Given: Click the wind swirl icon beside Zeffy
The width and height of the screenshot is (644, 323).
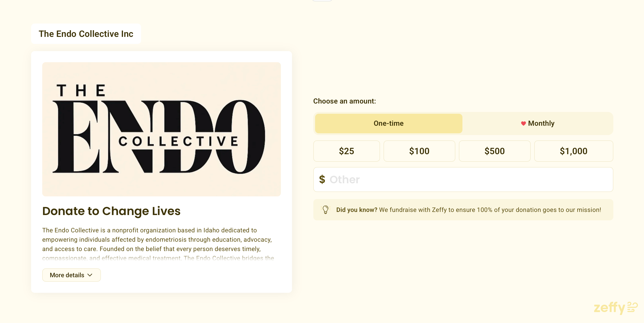Looking at the screenshot, I should pos(632,307).
